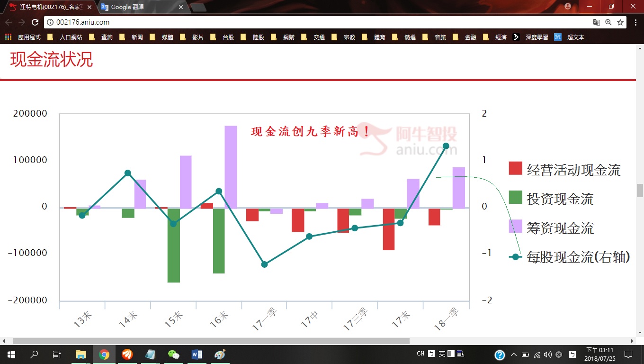Screen dimensions: 644x364
Task: Click the volume speaker tray icon
Action: pyautogui.click(x=548, y=355)
